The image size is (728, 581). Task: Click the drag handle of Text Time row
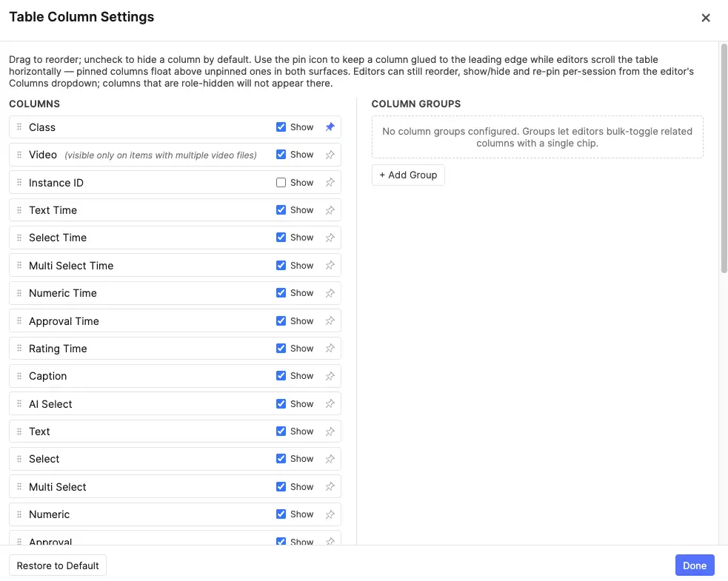click(19, 209)
